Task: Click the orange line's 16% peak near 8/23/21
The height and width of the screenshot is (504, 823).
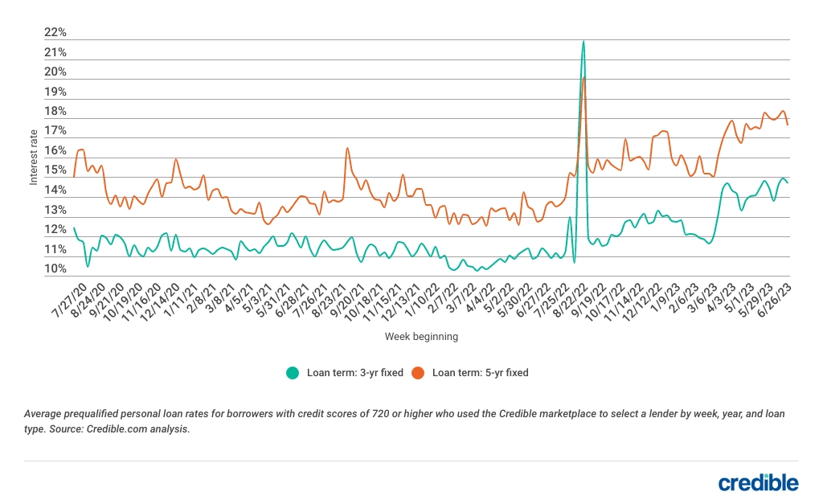Action: [346, 150]
